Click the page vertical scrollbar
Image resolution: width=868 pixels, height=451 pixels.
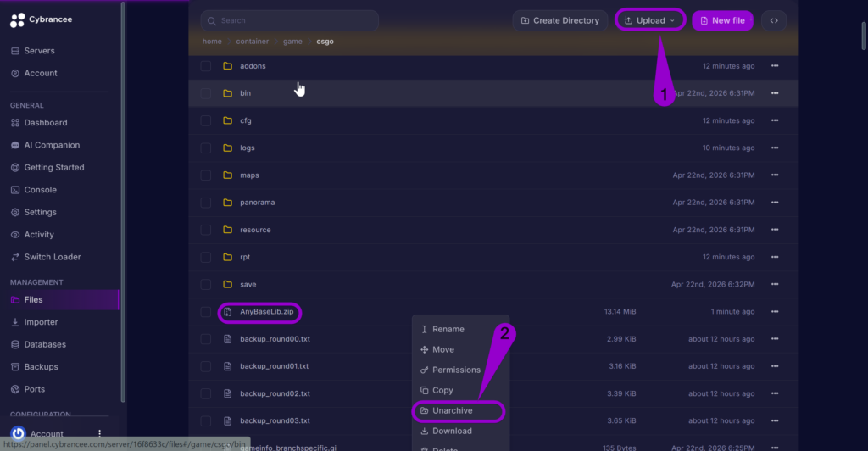865,36
